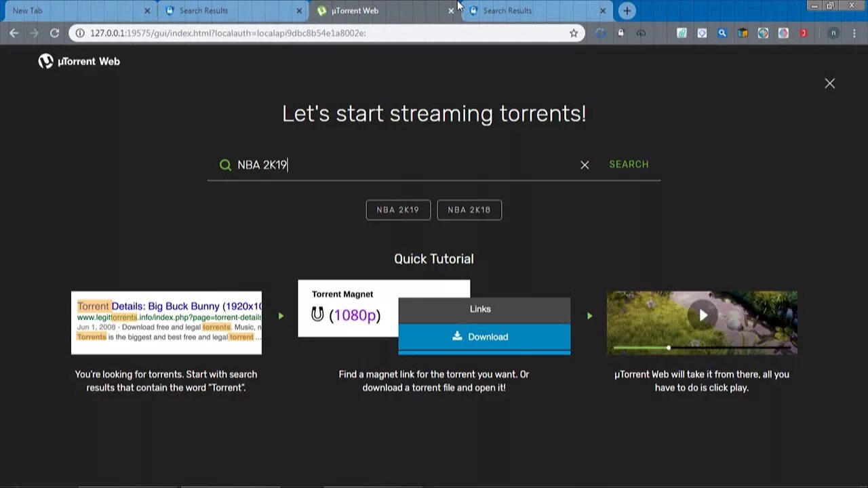Select the NBA 2K18 suggestion chip
868x488 pixels.
(469, 210)
